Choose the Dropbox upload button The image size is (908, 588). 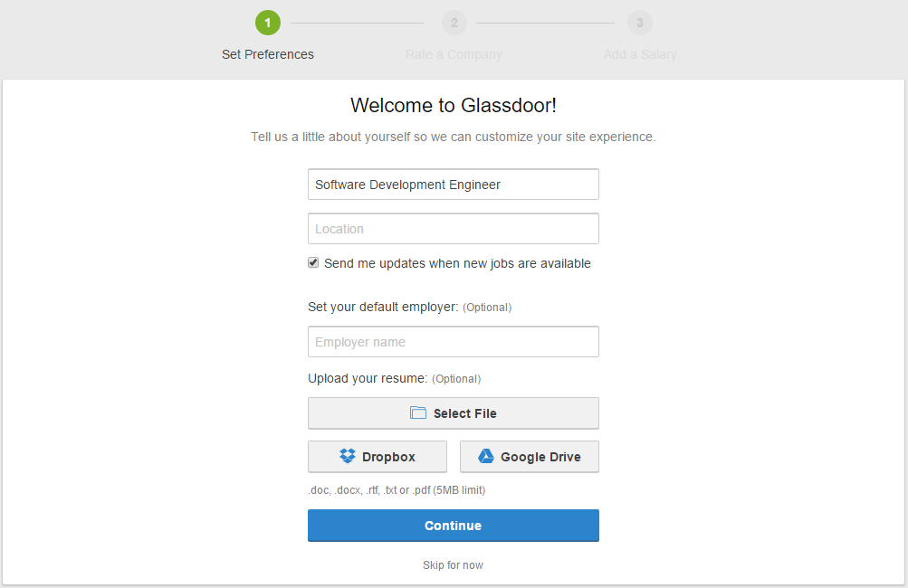tap(378, 457)
